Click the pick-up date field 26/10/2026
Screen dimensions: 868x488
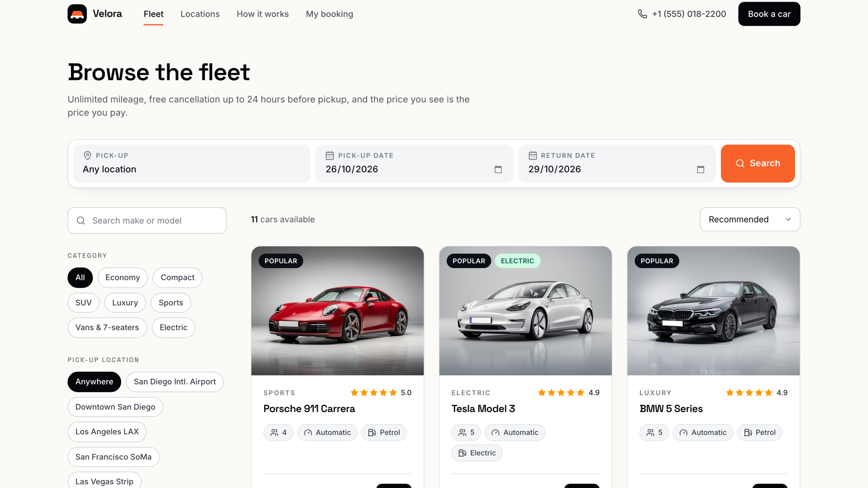coord(414,164)
